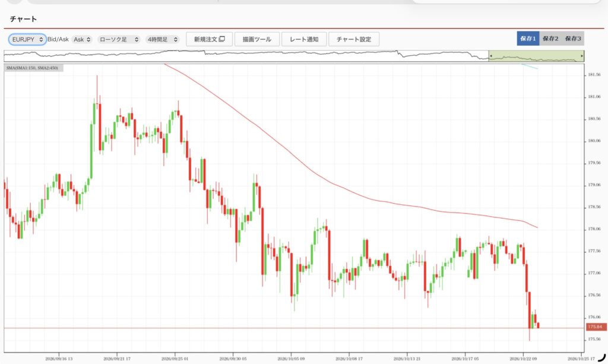Click the SMA(SMA1:150, SMA2:450) indicator label
The image size is (608, 364).
pyautogui.click(x=32, y=68)
